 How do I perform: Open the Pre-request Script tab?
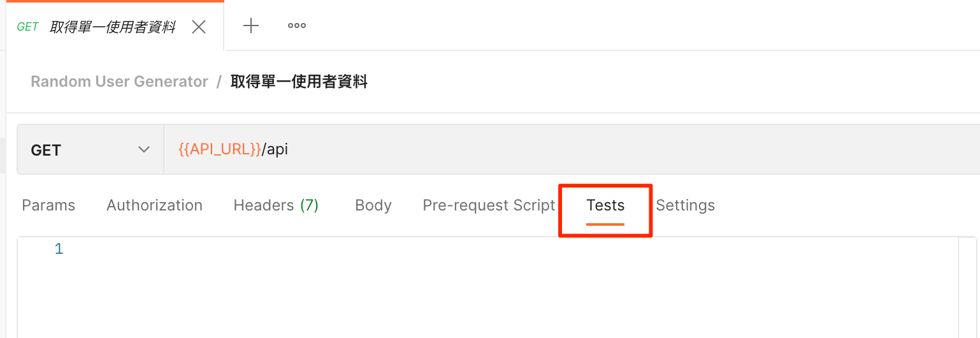pyautogui.click(x=489, y=205)
